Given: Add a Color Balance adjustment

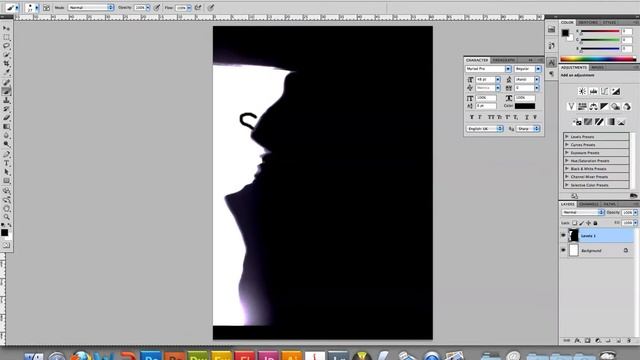Looking at the screenshot, I should (593, 107).
